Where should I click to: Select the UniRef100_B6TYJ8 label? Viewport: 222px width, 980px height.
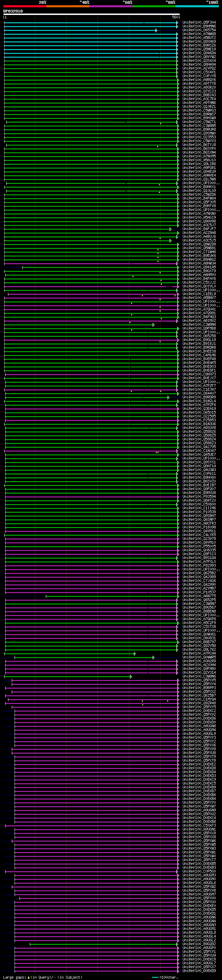point(199,145)
